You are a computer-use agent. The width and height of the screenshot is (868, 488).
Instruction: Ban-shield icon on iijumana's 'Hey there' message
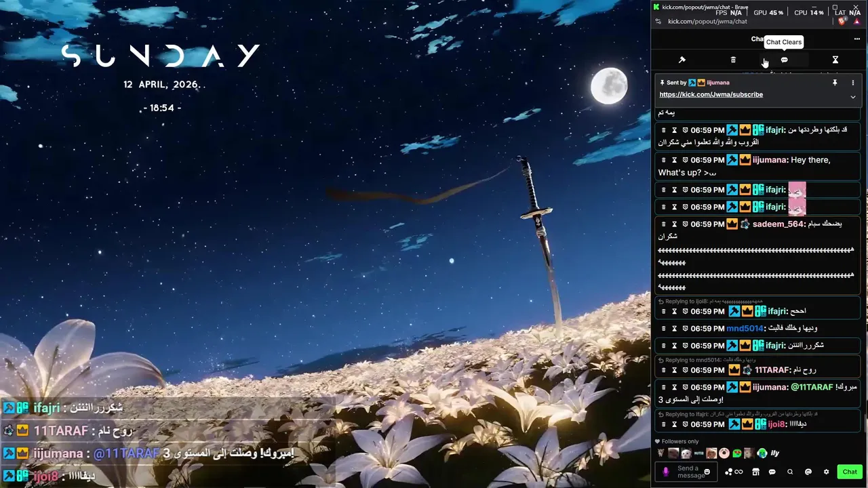[x=685, y=161]
